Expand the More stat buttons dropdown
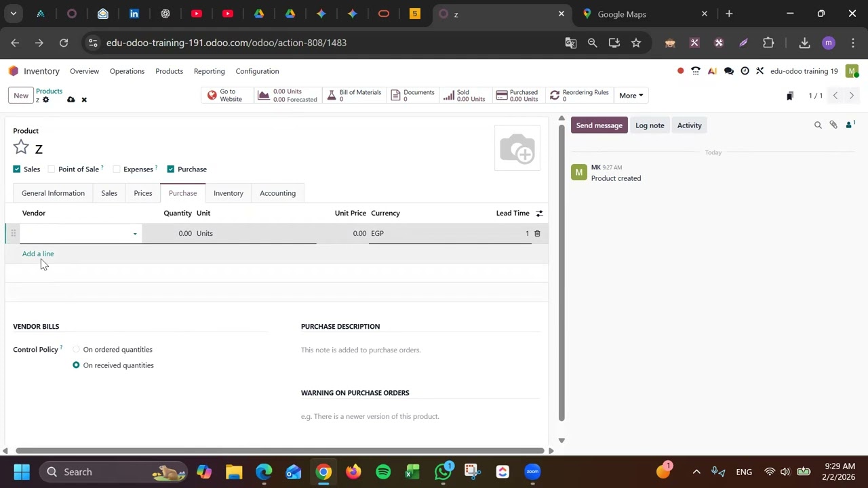868x488 pixels. [631, 96]
